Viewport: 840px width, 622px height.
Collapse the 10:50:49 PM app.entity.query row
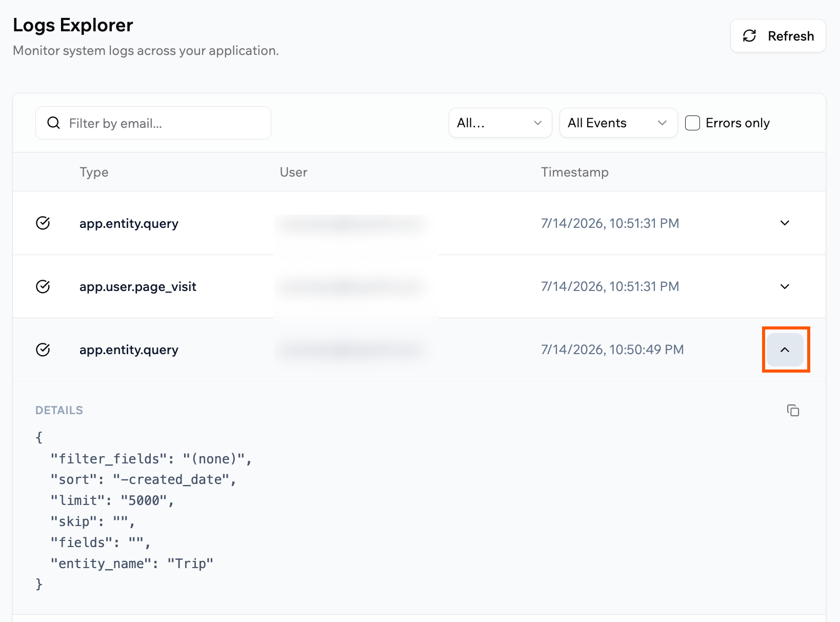pyautogui.click(x=785, y=350)
